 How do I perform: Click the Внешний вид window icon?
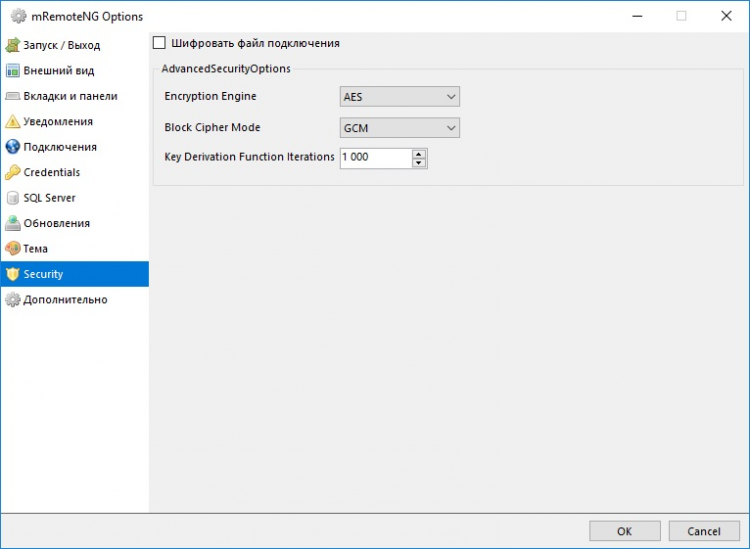[x=12, y=70]
